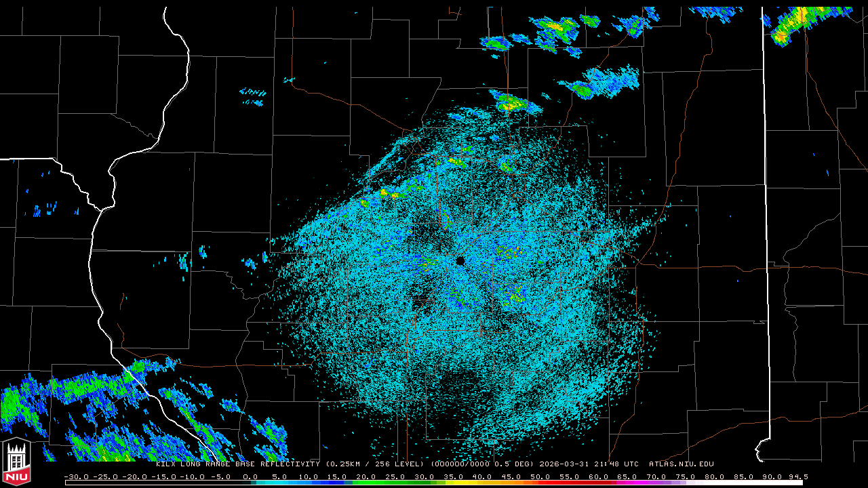Select the yellow-core storm cell north of radar
The height and width of the screenshot is (488, 868).
tap(510, 103)
